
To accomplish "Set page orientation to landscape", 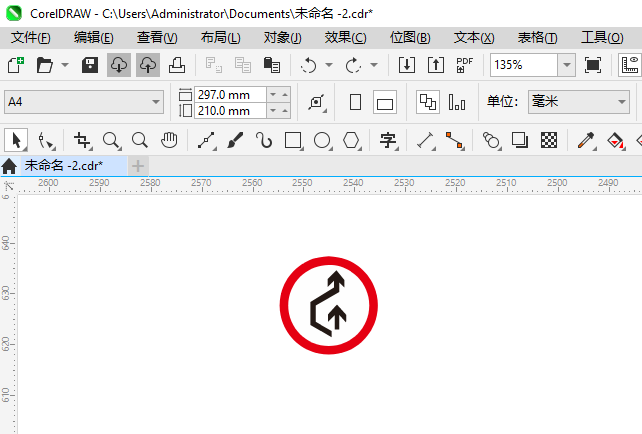I will (x=385, y=102).
